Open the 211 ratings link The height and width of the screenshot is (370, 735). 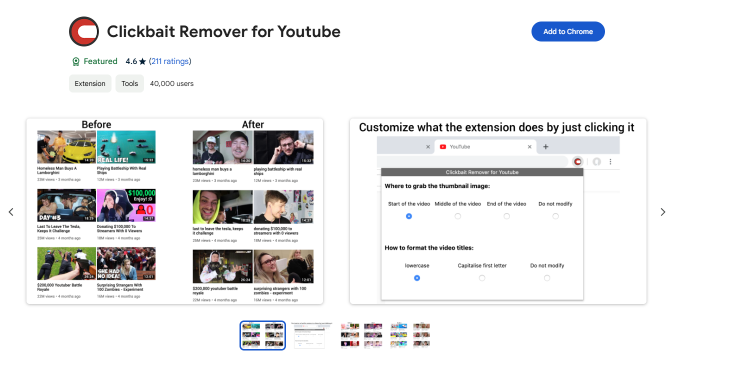[x=170, y=61]
